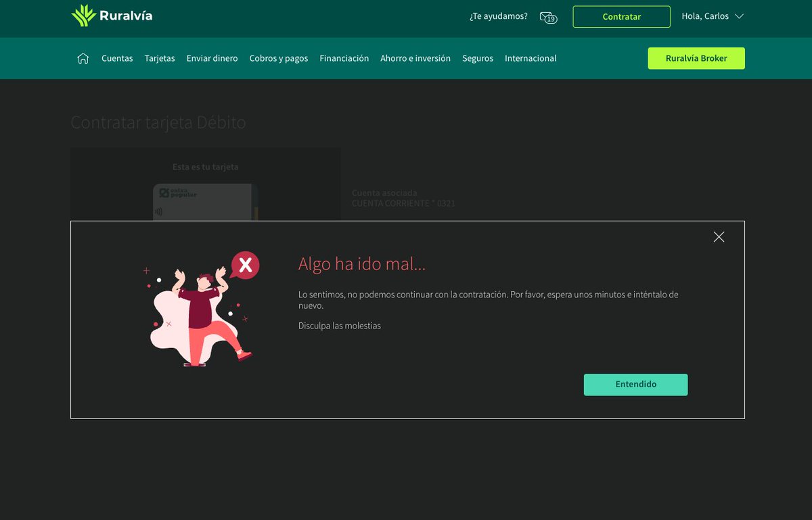Open the Internacional section
The image size is (812, 520).
coord(531,58)
